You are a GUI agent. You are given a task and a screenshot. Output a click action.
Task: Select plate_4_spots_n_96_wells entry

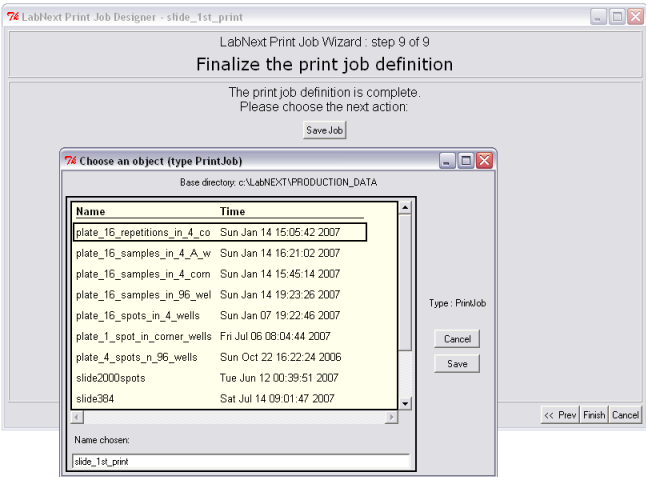(220, 357)
